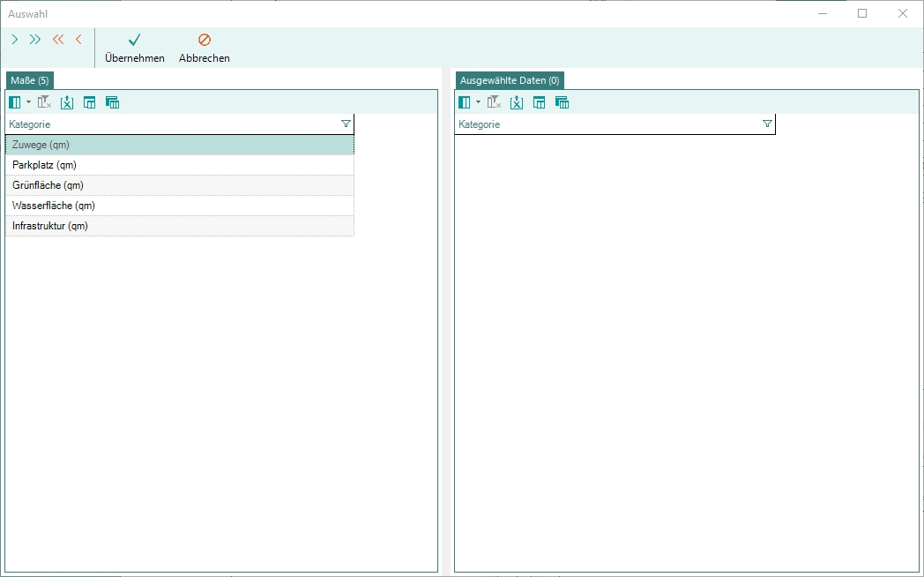
Task: Click the double left arrow to remove all
Action: (x=58, y=40)
